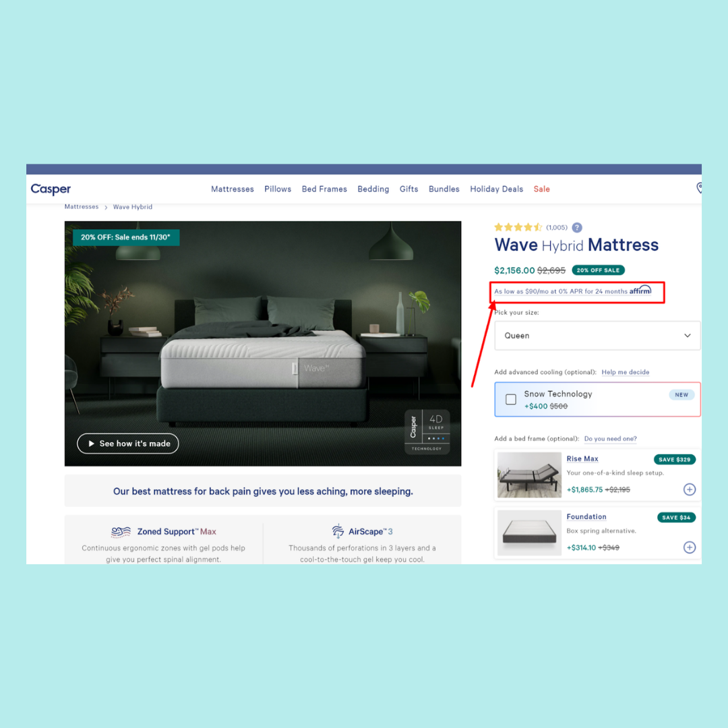The width and height of the screenshot is (728, 728).
Task: Expand the Queen size dropdown
Action: click(x=597, y=336)
